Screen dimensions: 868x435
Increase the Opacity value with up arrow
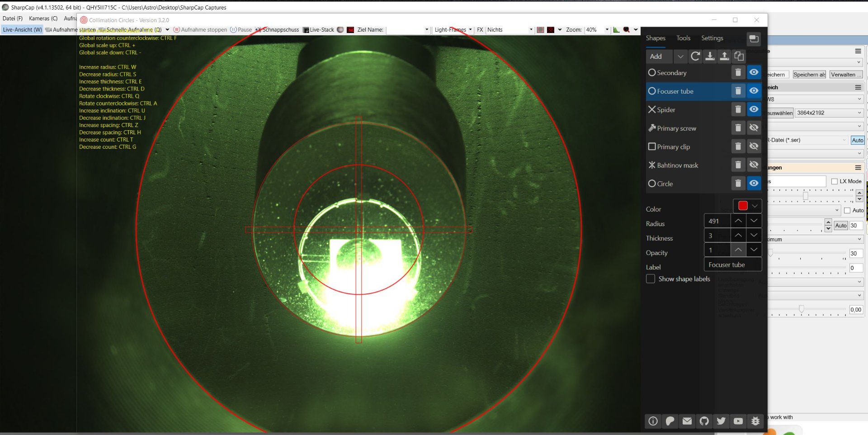(x=738, y=250)
